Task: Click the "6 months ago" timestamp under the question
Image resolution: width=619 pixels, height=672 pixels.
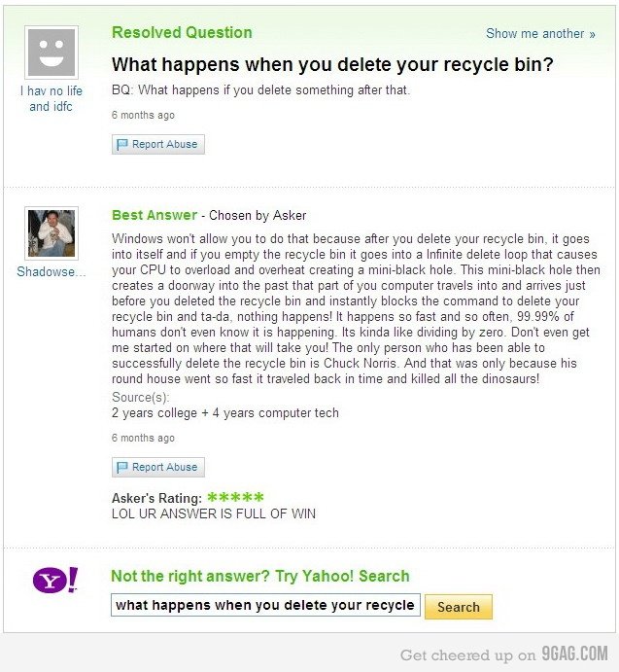Action: coord(143,115)
